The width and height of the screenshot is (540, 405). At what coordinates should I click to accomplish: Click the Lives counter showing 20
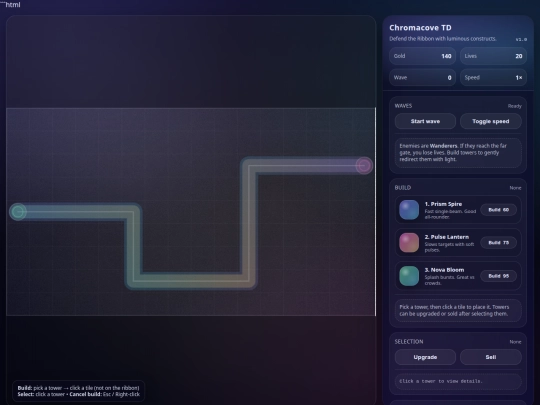coord(494,56)
